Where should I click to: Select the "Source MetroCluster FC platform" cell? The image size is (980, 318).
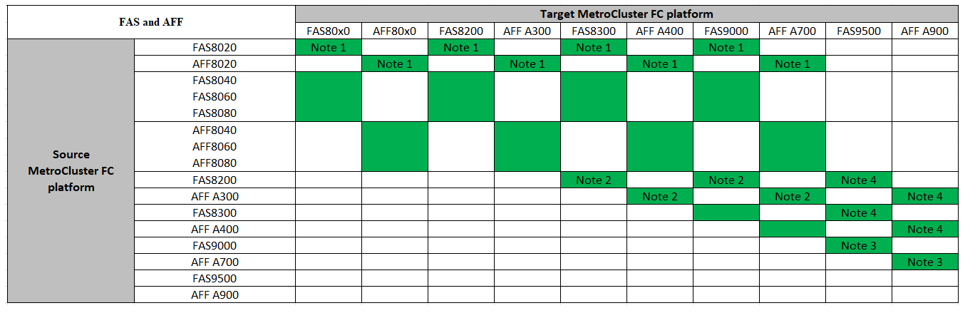coord(71,170)
